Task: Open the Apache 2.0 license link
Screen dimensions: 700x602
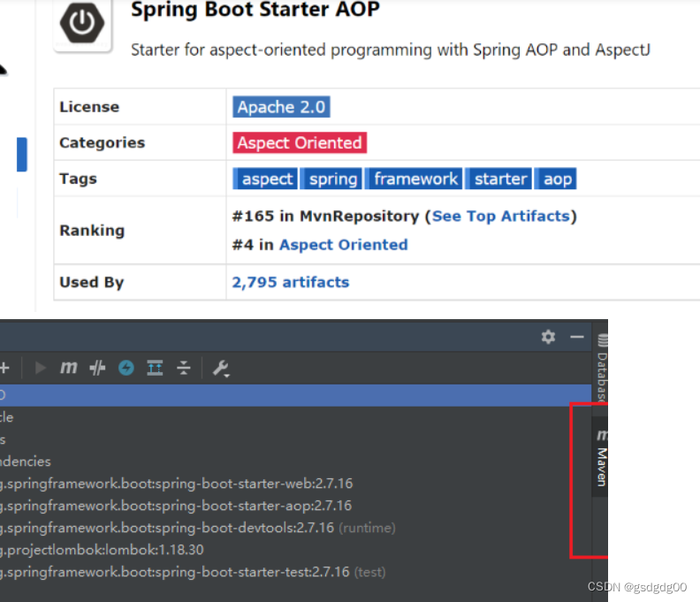Action: click(281, 107)
